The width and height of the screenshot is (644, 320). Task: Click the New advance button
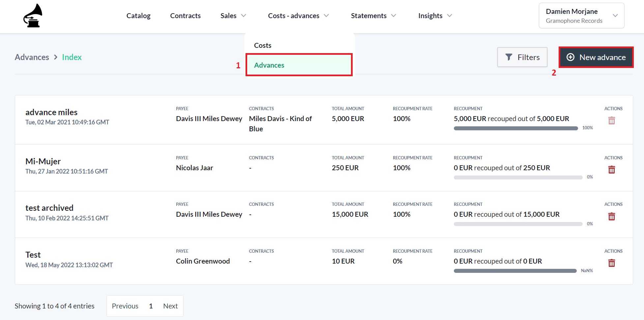[x=596, y=57]
